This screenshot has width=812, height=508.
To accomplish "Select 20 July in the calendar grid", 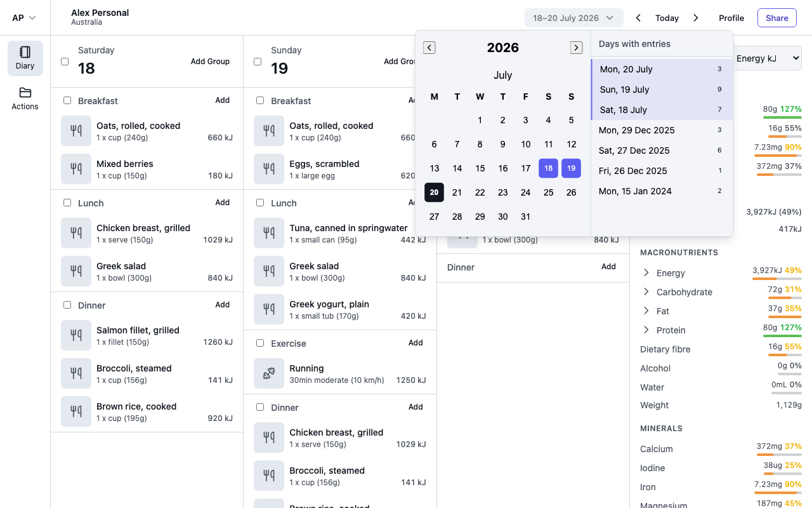I will coord(434,192).
